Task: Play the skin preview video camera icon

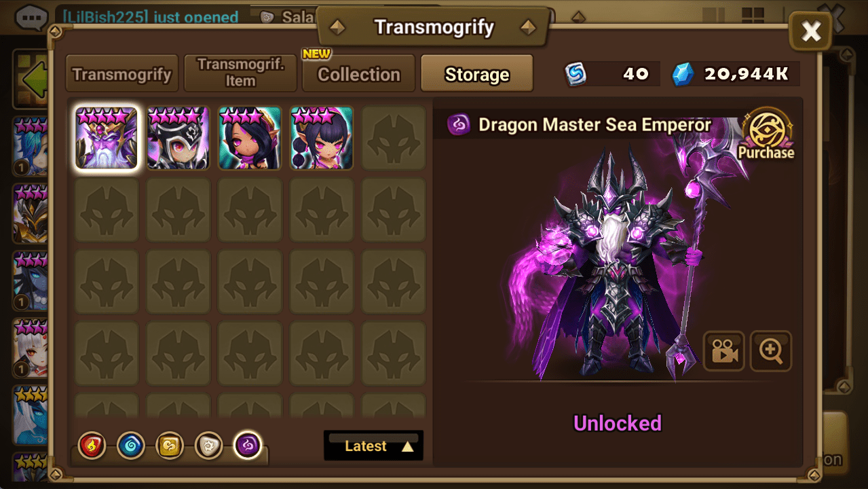Action: [723, 350]
